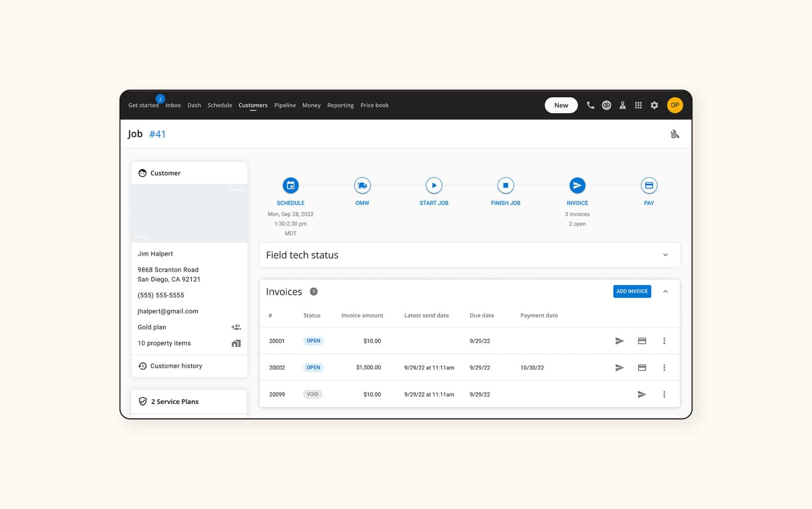Click the card payment icon for invoice 20002
812x509 pixels.
[642, 367]
